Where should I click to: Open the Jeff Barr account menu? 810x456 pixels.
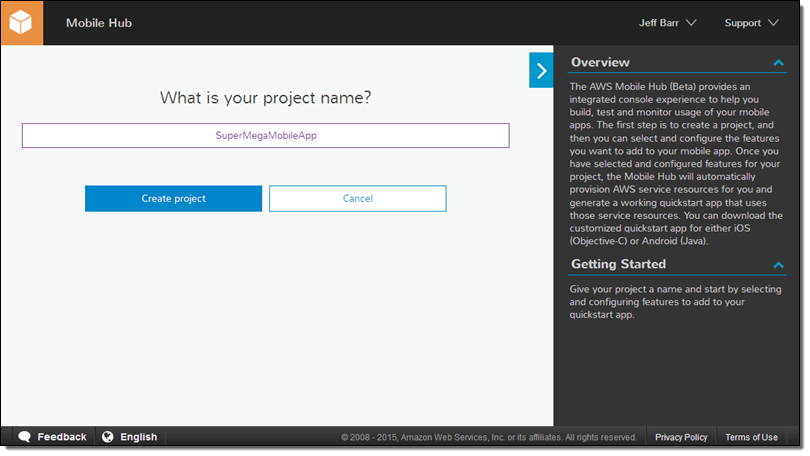(667, 23)
